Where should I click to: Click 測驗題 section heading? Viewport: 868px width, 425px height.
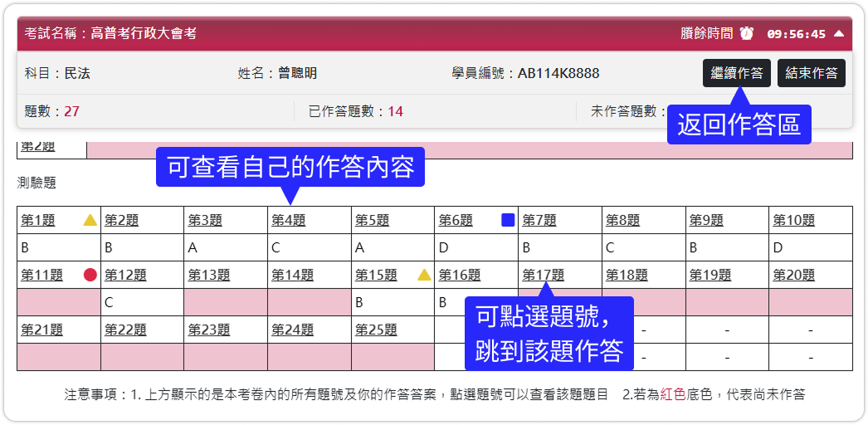(37, 183)
